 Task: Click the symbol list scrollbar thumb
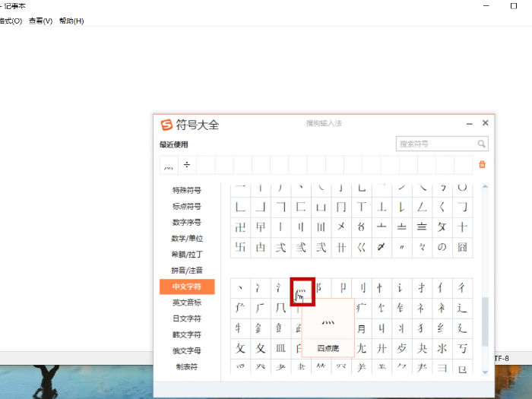click(485, 321)
